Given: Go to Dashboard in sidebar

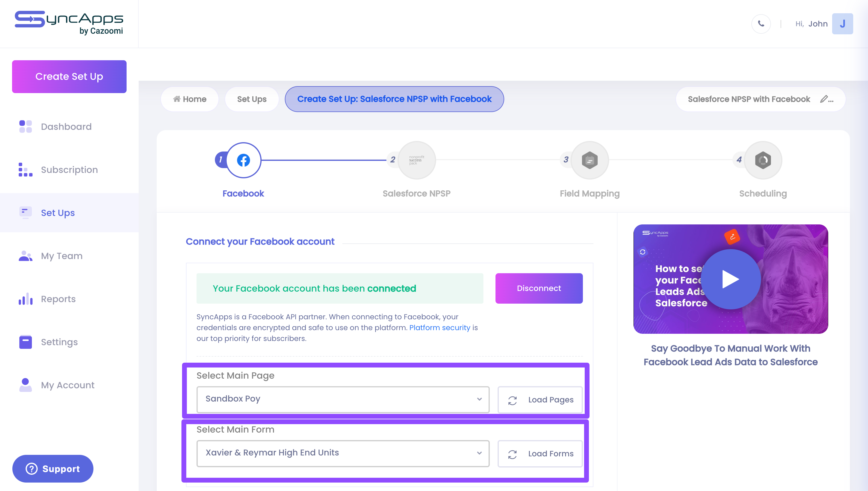Looking at the screenshot, I should point(66,127).
